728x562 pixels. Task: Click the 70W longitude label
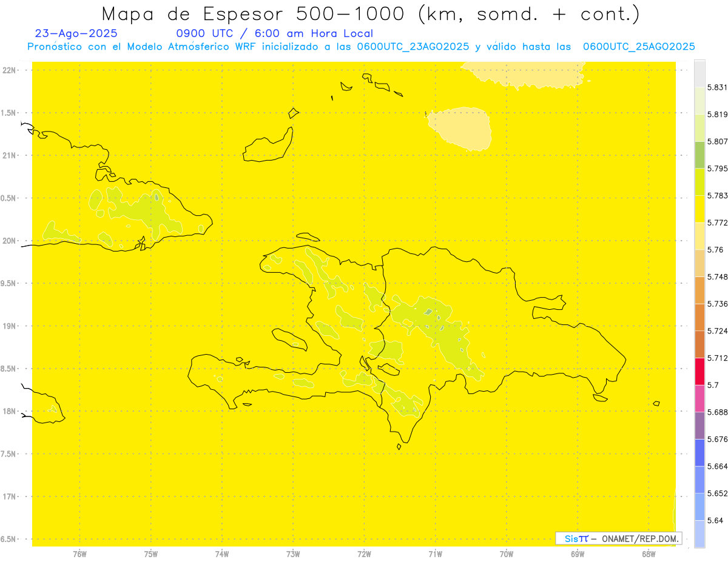tap(507, 554)
